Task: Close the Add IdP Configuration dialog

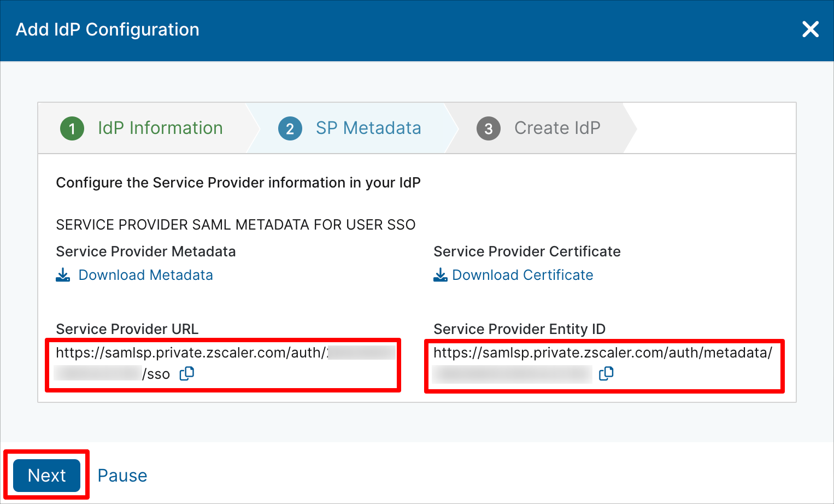Action: [810, 29]
